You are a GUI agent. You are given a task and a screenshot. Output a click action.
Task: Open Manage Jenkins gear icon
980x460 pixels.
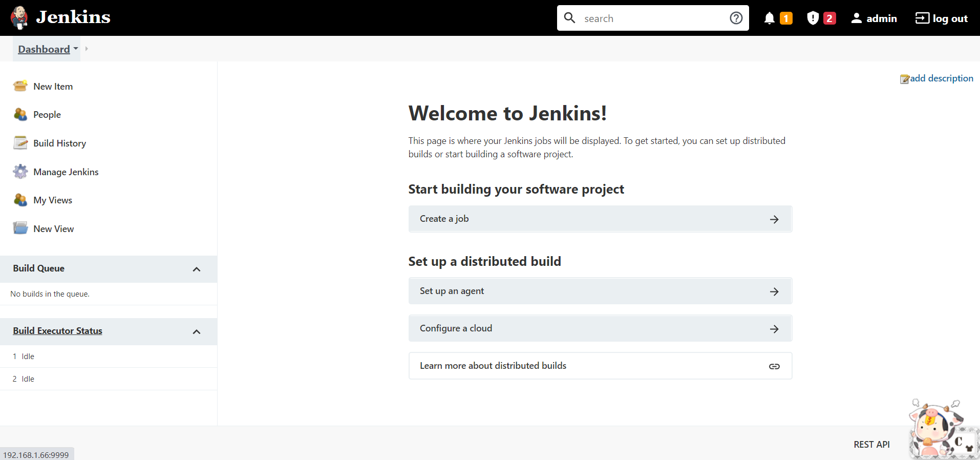[x=20, y=172]
